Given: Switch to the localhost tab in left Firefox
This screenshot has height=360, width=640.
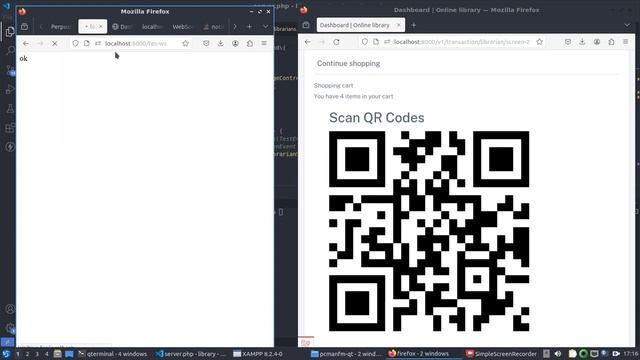Looking at the screenshot, I should point(152,27).
